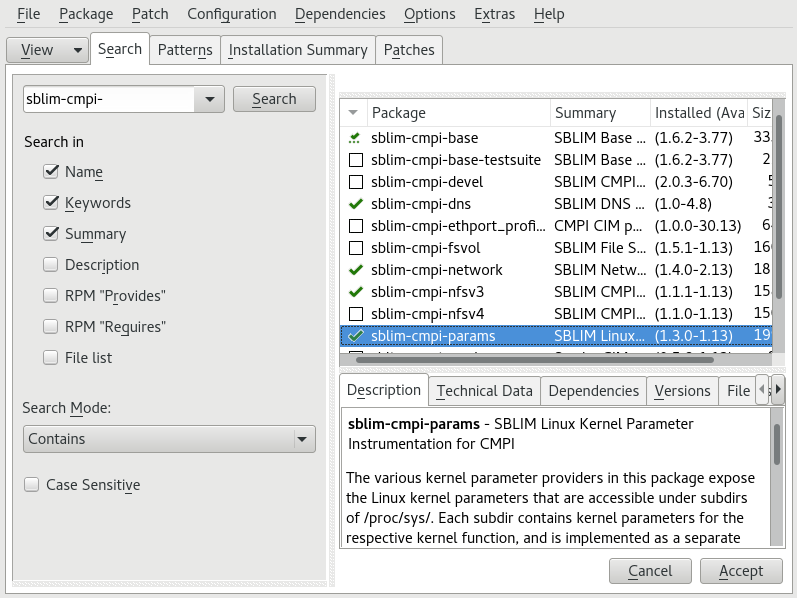The width and height of the screenshot is (797, 598).
Task: Enable the Case Sensitive checkbox
Action: [32, 485]
